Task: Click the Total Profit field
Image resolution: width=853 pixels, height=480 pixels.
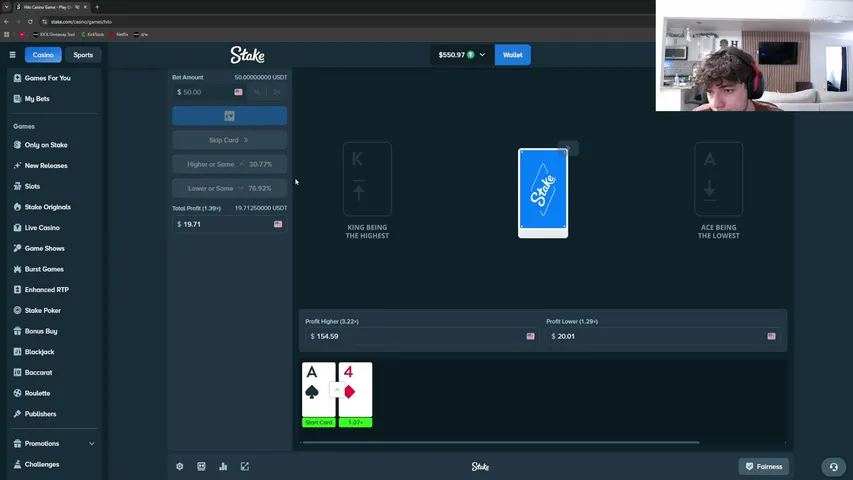Action: pos(230,224)
